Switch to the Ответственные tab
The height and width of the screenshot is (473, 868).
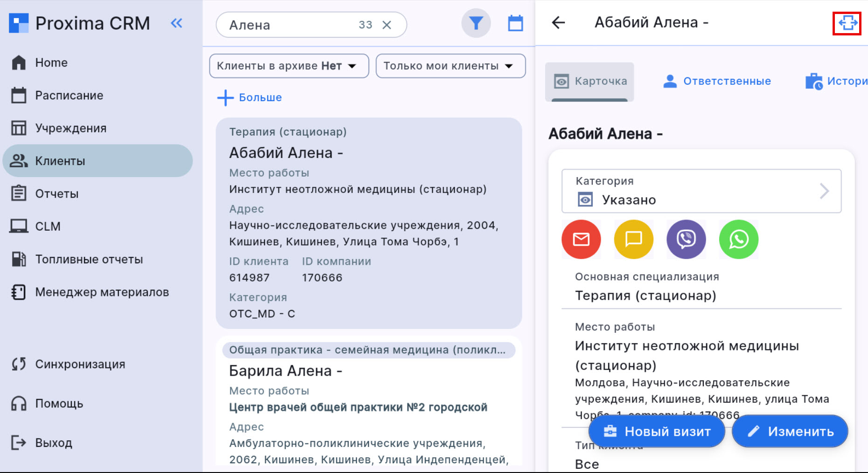pyautogui.click(x=717, y=81)
